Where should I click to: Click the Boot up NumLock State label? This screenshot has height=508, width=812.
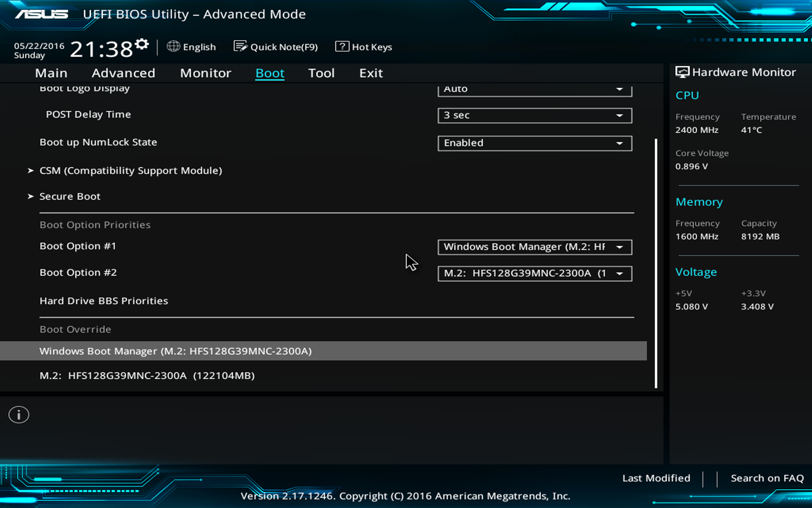pyautogui.click(x=98, y=142)
